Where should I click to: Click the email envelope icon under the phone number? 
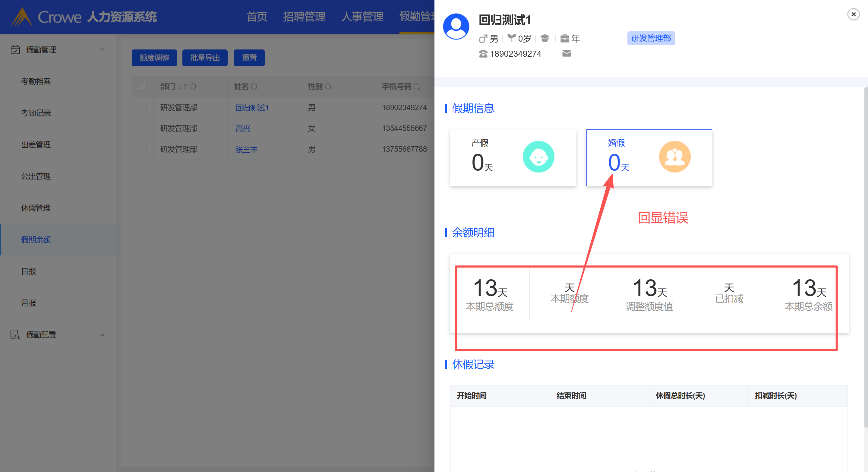[x=567, y=54]
